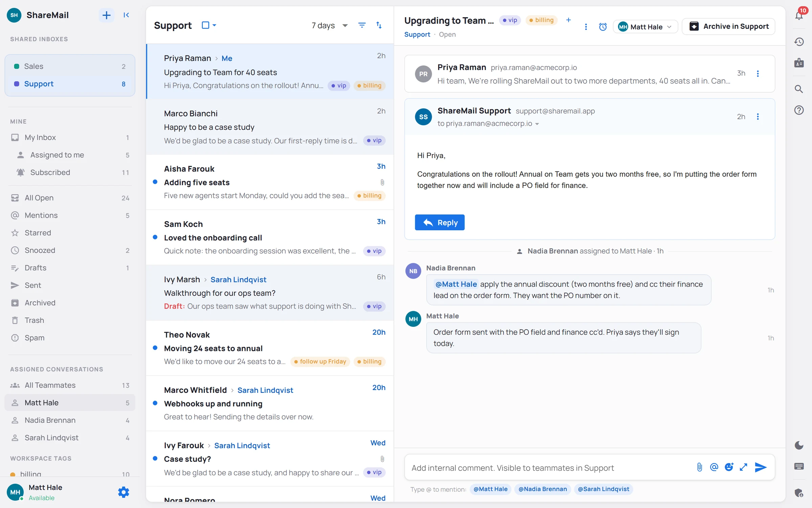812x508 pixels.
Task: Open My Inbox
Action: [70, 137]
